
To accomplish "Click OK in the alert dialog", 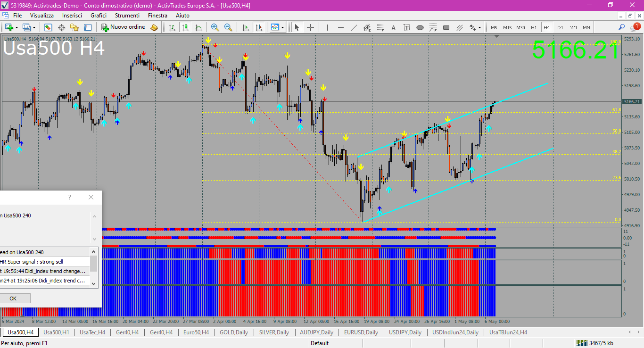I will pos(13,298).
